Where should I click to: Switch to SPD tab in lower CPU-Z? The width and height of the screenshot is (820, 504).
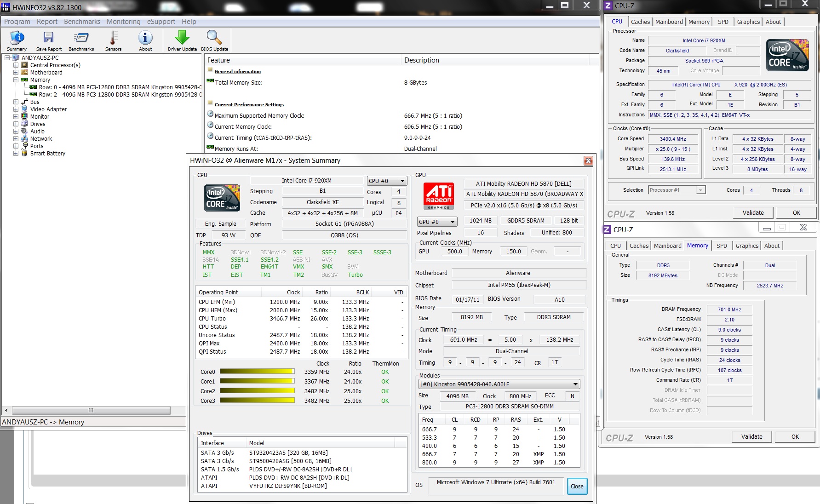[722, 246]
